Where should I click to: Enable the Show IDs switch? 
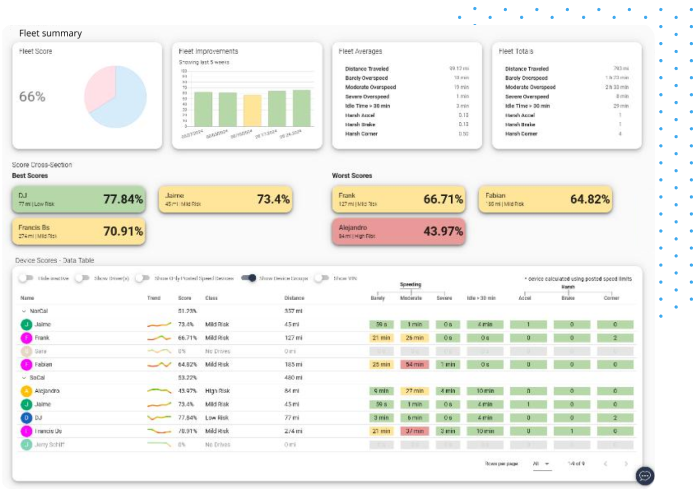[x=321, y=278]
